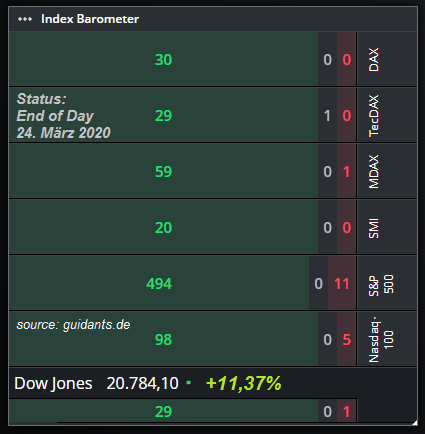
Task: Click the widget resize handle corner
Action: pyautogui.click(x=414, y=423)
